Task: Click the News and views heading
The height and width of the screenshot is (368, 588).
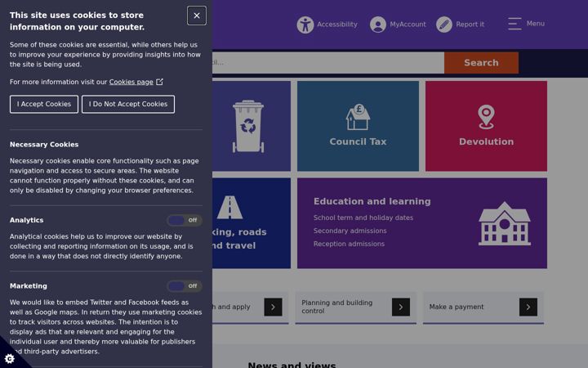Action: (x=292, y=364)
